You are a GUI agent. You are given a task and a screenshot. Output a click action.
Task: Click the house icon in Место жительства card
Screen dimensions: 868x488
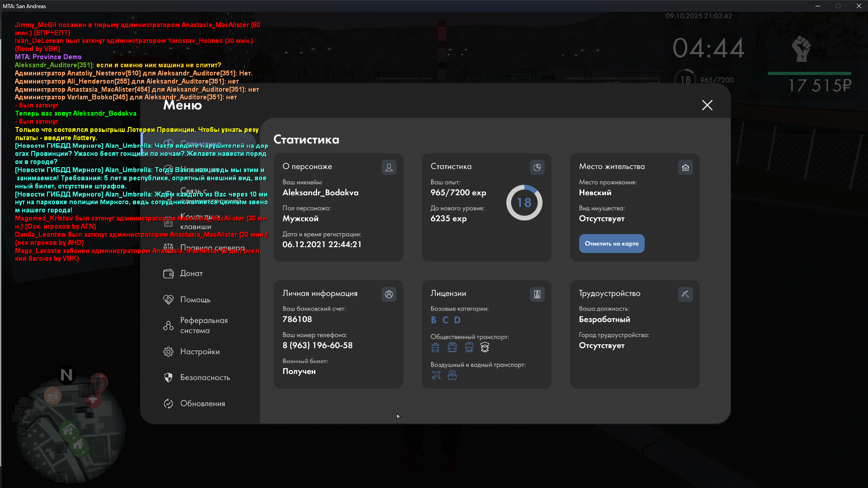pyautogui.click(x=685, y=168)
